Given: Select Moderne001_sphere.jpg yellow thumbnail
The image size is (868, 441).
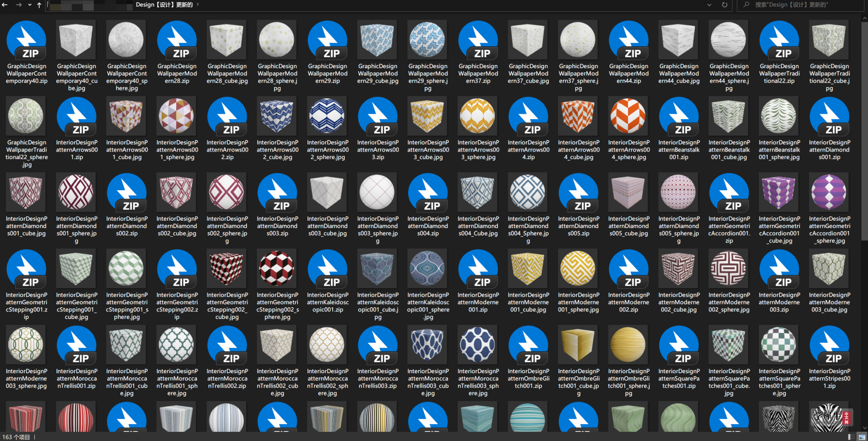Looking at the screenshot, I should point(578,269).
